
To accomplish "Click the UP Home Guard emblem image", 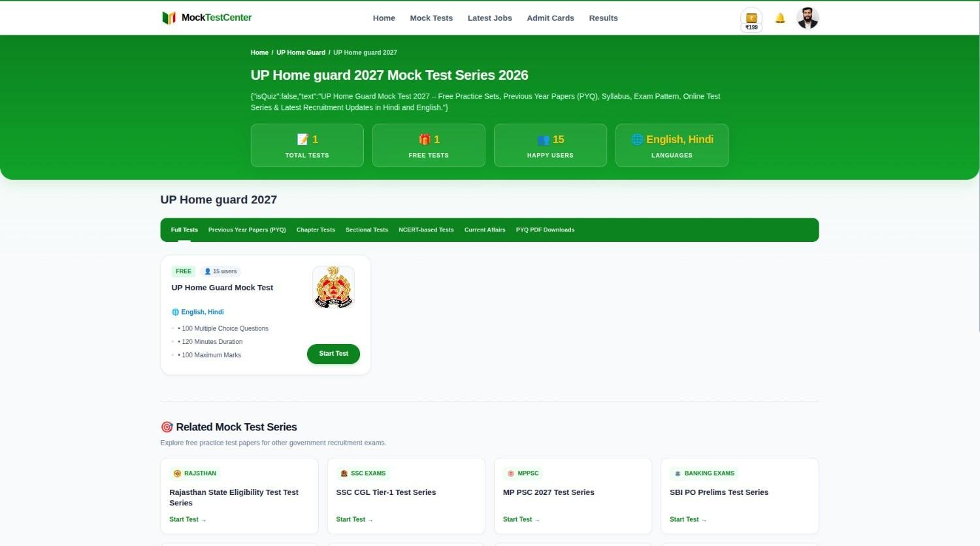I will [334, 287].
